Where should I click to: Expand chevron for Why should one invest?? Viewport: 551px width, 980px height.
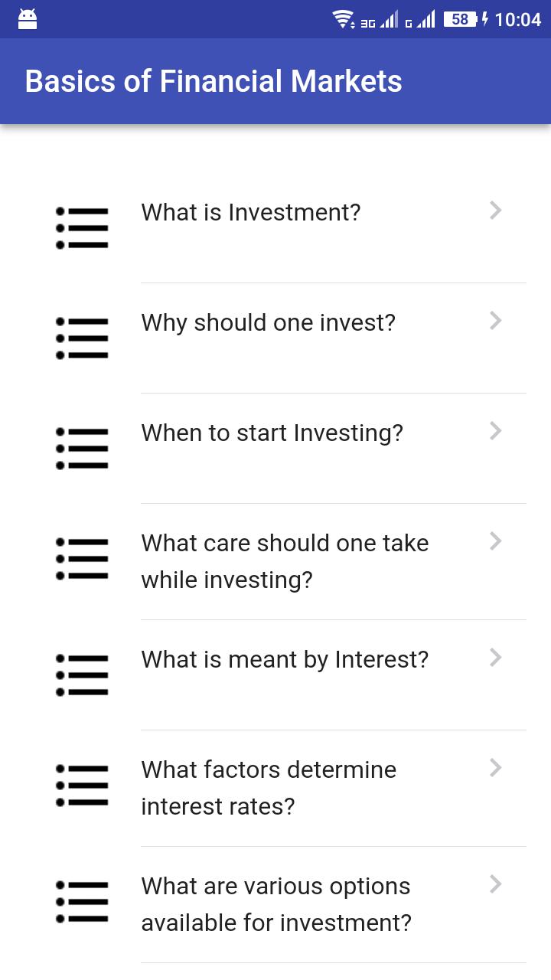(x=496, y=320)
